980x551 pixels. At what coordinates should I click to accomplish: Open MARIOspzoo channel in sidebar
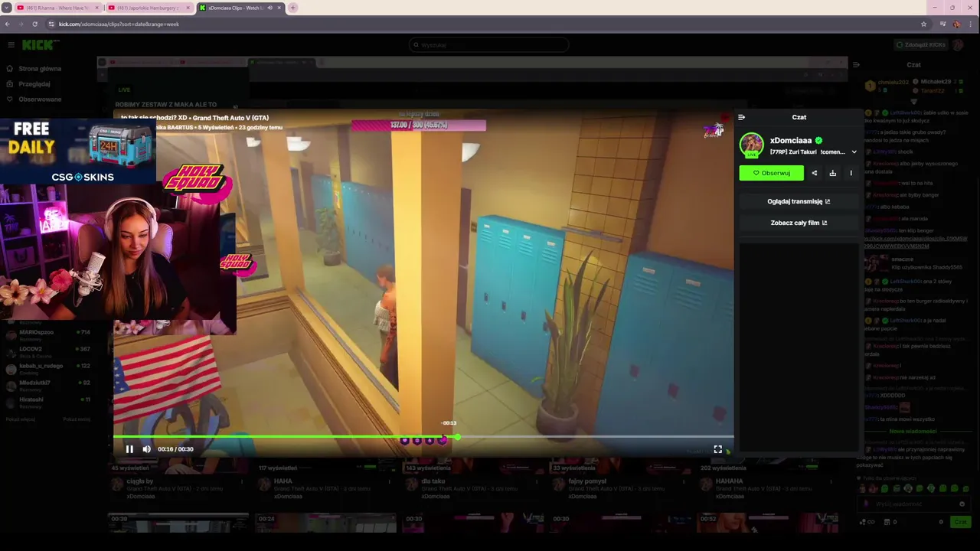pyautogui.click(x=47, y=334)
